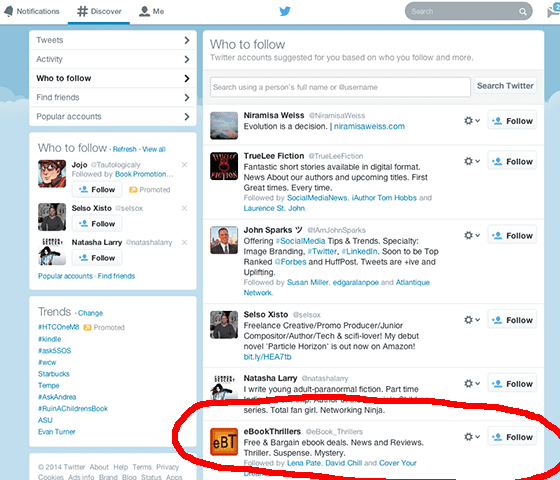Click the people search input field
Screen dimensions: 560x480
point(340,87)
